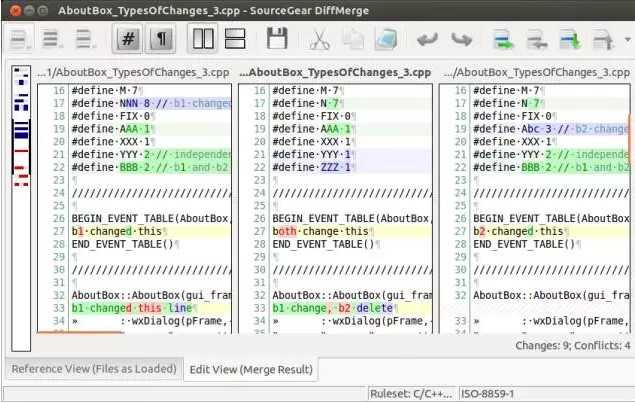Copy selection using the copy icon

pos(353,40)
